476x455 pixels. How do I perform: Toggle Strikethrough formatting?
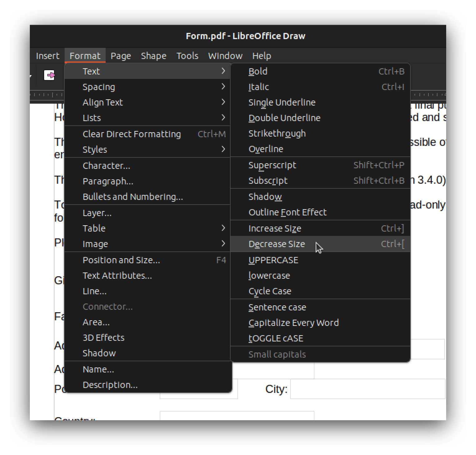point(320,133)
